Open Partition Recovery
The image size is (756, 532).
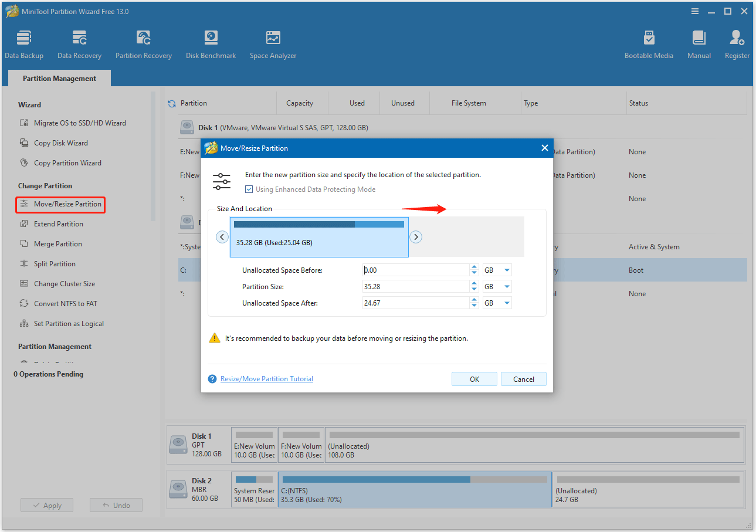pos(143,43)
